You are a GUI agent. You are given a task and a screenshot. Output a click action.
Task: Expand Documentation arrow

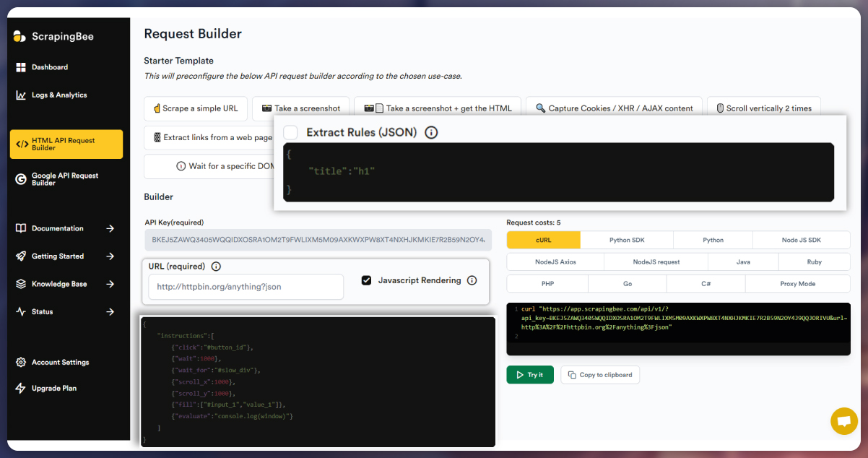(110, 228)
